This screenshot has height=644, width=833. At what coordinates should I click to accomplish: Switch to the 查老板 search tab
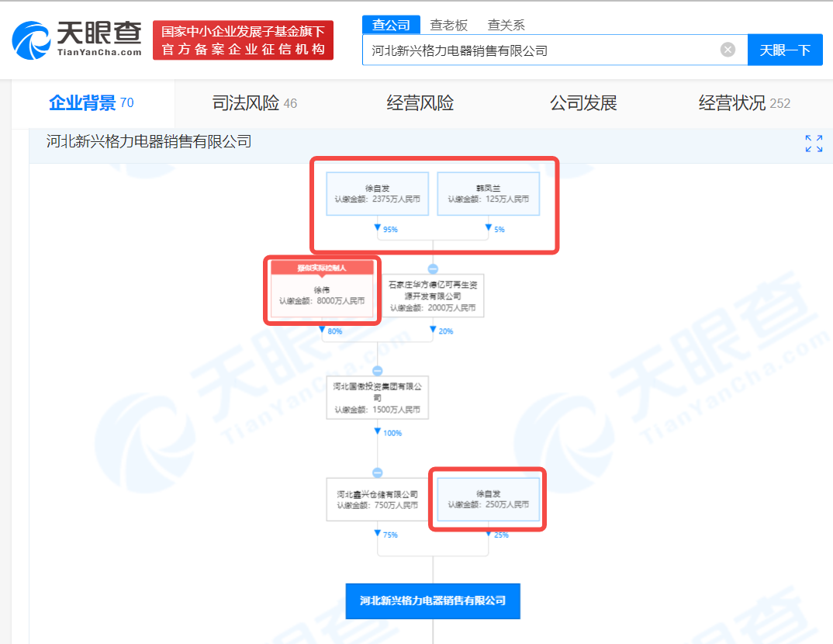point(449,25)
